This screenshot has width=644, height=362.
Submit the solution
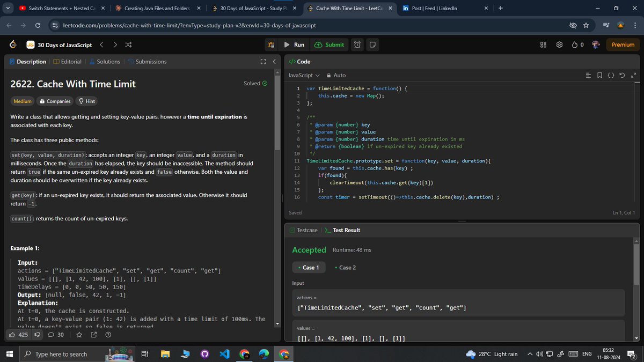(329, 45)
